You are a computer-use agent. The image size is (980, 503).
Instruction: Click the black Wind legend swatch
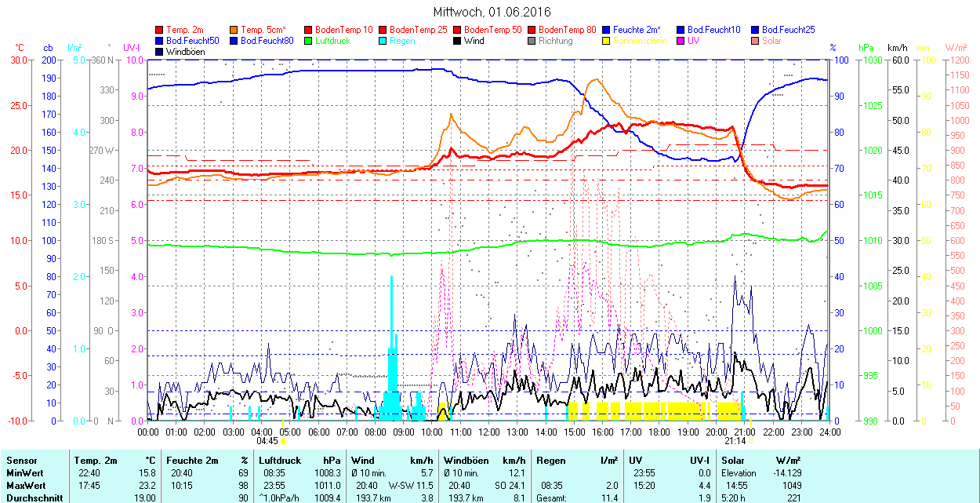(457, 41)
